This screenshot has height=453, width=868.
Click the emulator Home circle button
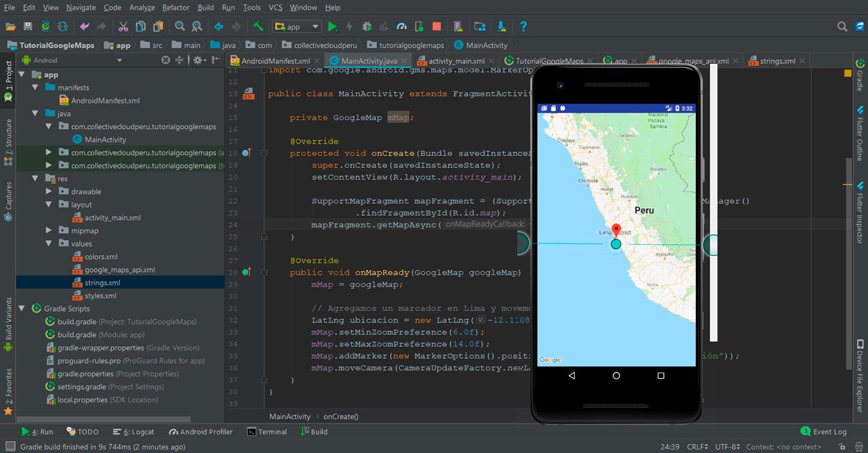pyautogui.click(x=616, y=375)
